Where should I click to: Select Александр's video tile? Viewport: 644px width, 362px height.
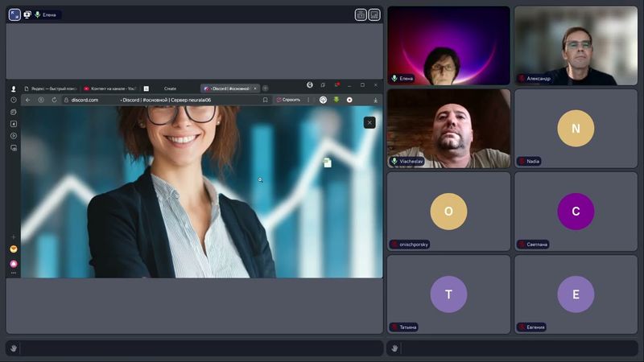[575, 45]
